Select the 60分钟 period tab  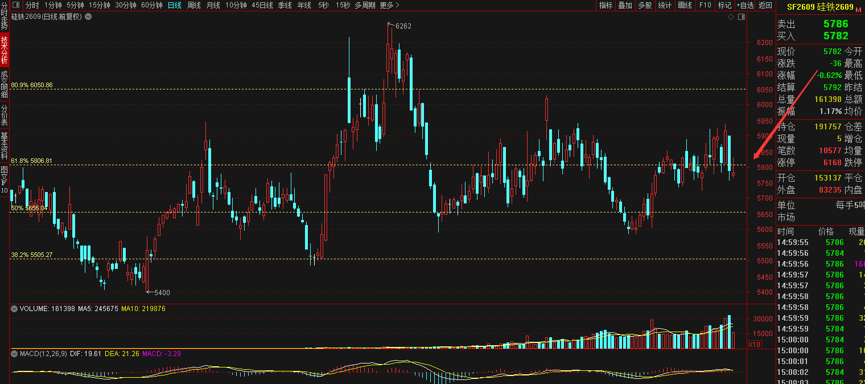click(152, 5)
